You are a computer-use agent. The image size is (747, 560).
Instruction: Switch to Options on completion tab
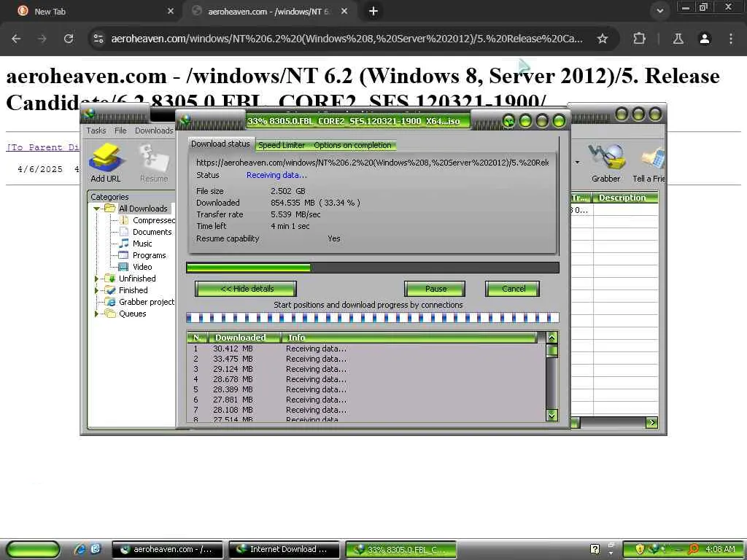[x=352, y=145]
